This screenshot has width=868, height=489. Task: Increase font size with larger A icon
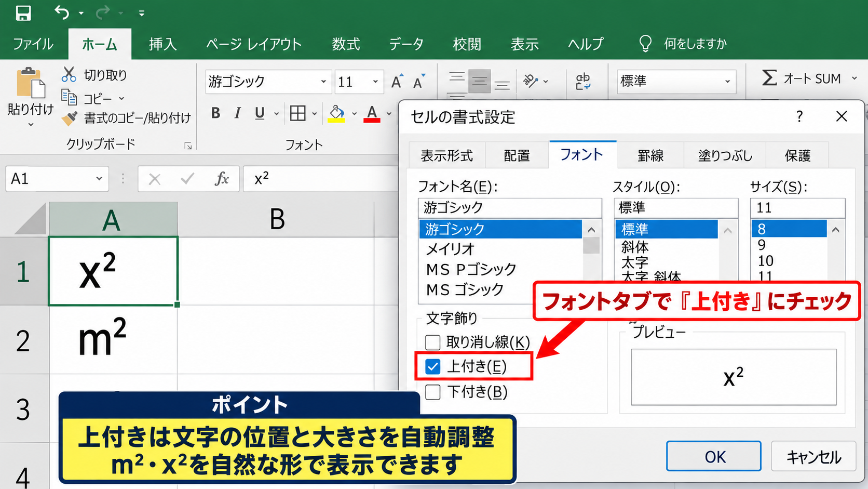point(397,82)
